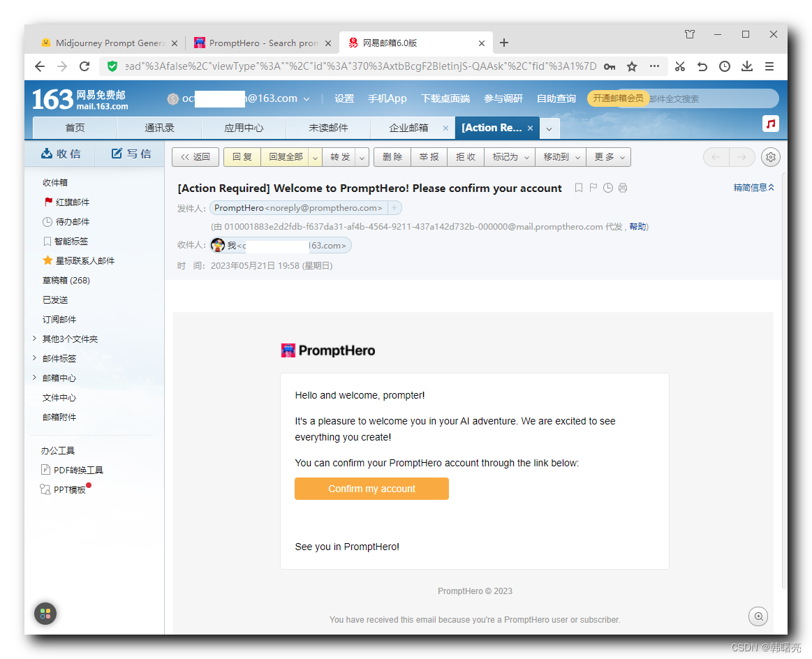Open 草稿箱 (268) folder

pyautogui.click(x=66, y=281)
